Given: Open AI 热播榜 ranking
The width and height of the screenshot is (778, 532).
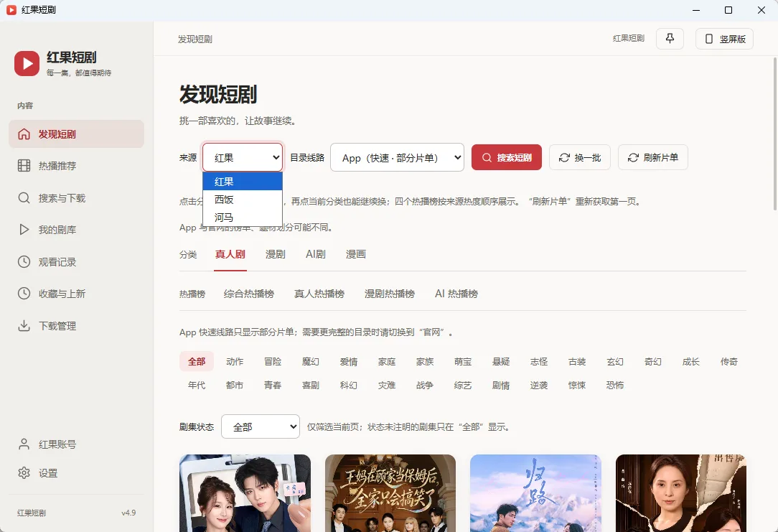Looking at the screenshot, I should (456, 294).
